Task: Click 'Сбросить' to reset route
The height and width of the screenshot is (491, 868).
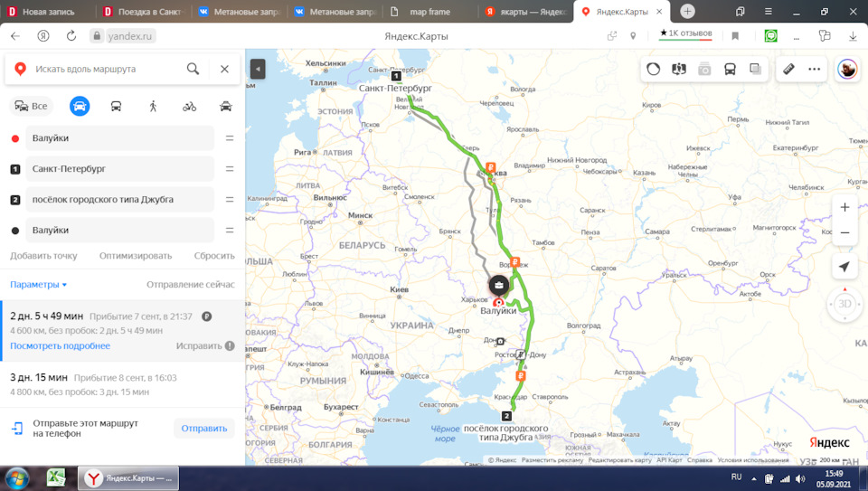Action: click(x=214, y=256)
